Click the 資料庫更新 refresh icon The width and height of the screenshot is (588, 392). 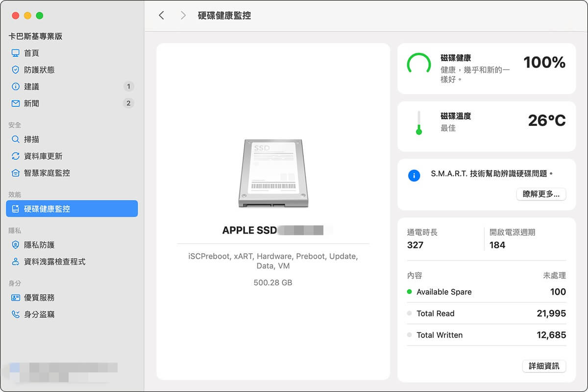pos(16,156)
